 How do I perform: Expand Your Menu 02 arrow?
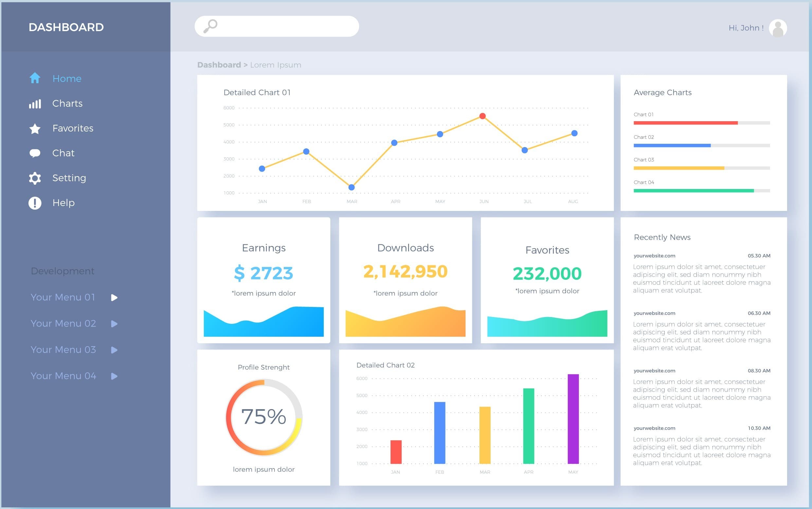[x=114, y=324]
